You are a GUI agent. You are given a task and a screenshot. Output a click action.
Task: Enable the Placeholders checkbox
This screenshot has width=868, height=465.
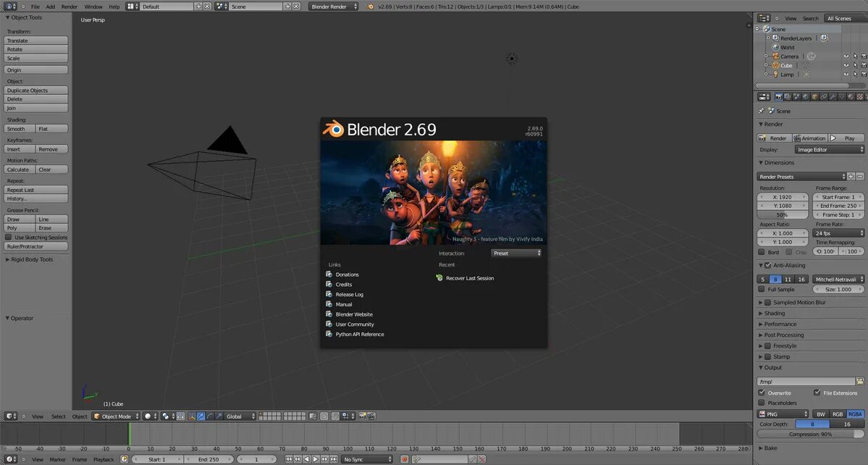click(x=762, y=403)
